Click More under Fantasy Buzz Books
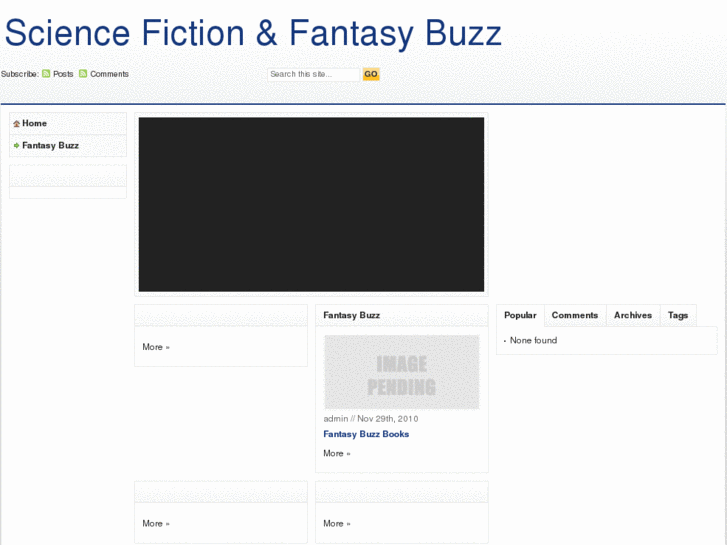Image resolution: width=727 pixels, height=545 pixels. tap(337, 454)
